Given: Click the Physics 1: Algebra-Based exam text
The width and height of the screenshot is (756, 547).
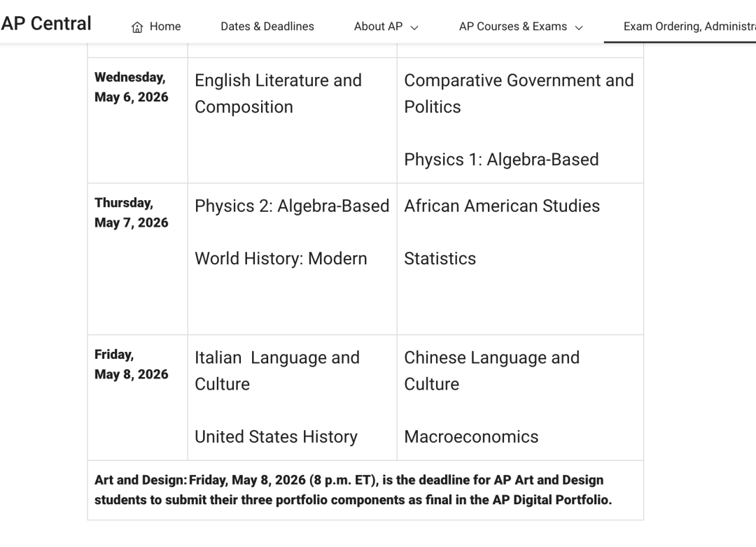Looking at the screenshot, I should [500, 159].
